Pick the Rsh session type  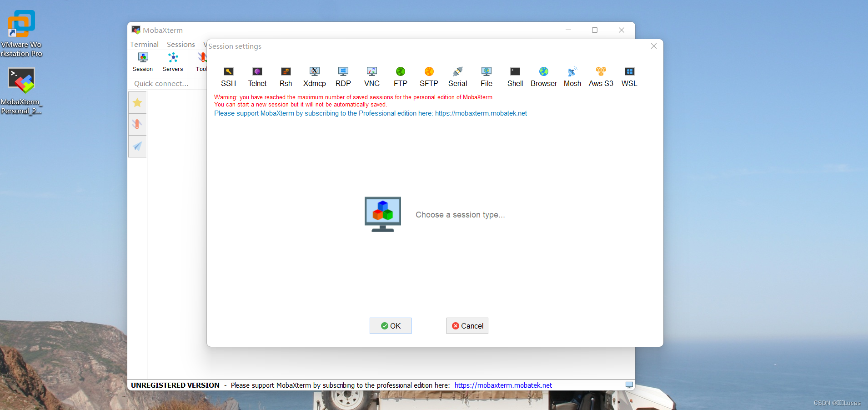(x=286, y=77)
